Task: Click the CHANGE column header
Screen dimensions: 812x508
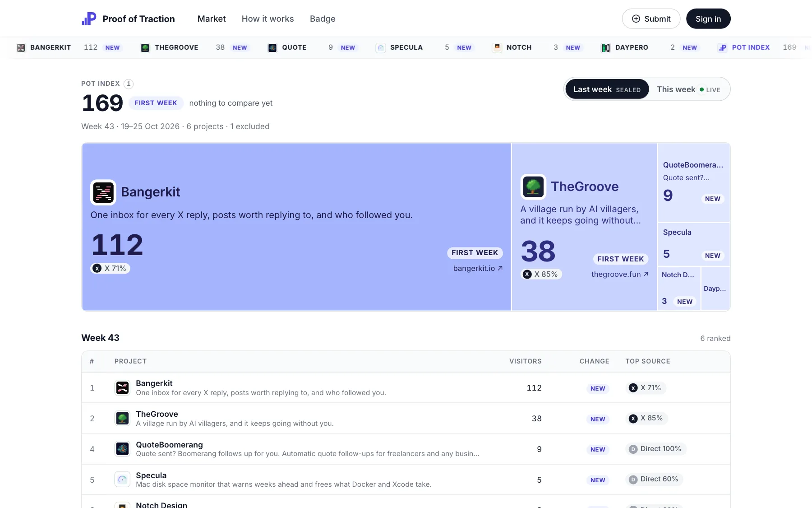Action: pyautogui.click(x=594, y=361)
